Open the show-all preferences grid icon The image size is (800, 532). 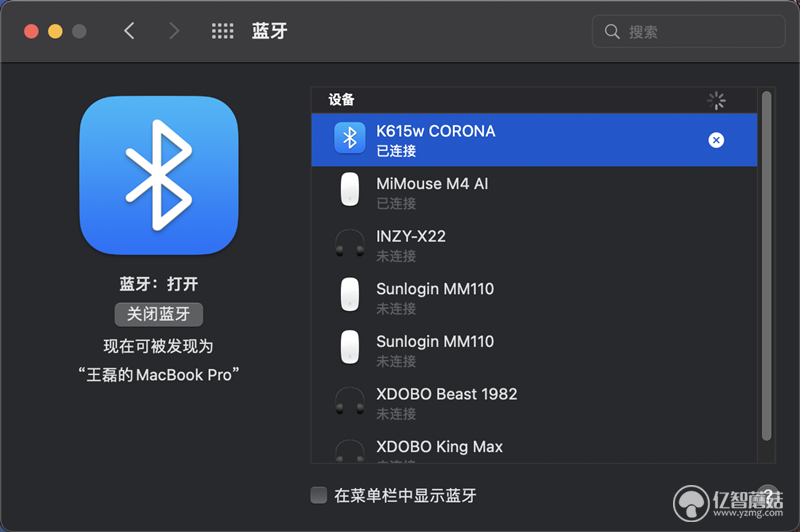click(222, 31)
